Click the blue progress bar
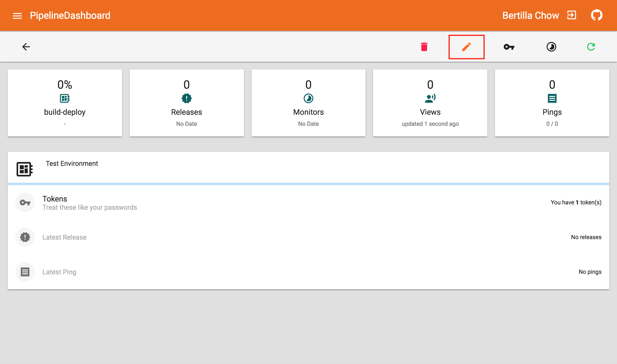Viewport: 617px width, 364px height. [x=308, y=184]
